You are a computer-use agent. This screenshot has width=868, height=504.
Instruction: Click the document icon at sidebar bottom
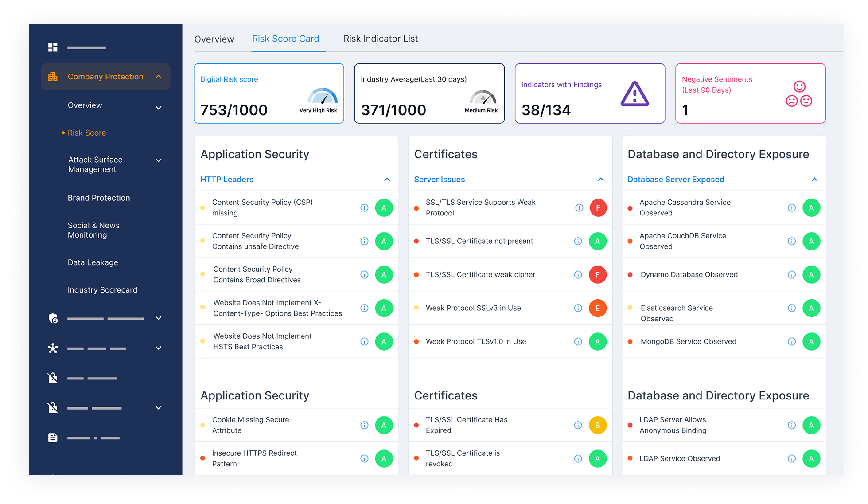point(52,438)
